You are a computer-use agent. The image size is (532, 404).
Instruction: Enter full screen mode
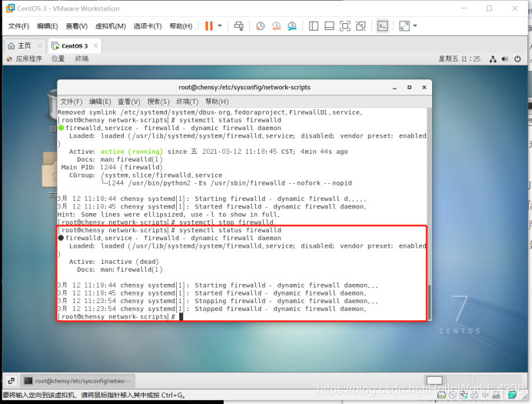pyautogui.click(x=345, y=26)
